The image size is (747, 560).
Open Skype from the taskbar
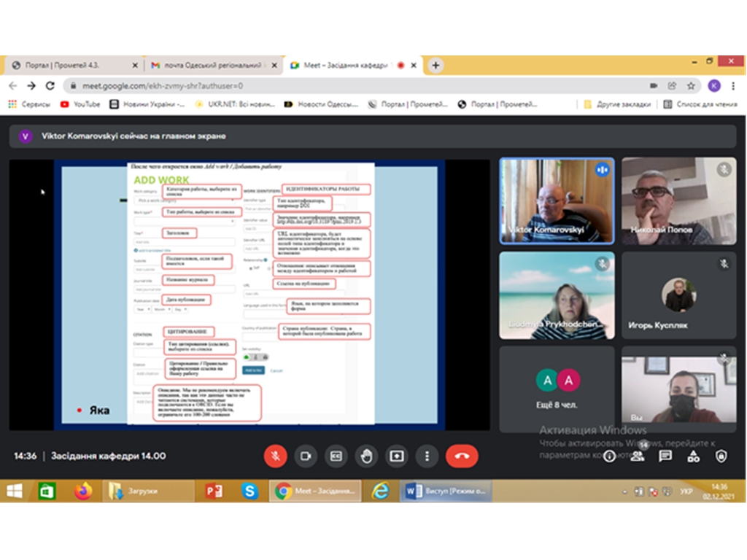pos(249,491)
